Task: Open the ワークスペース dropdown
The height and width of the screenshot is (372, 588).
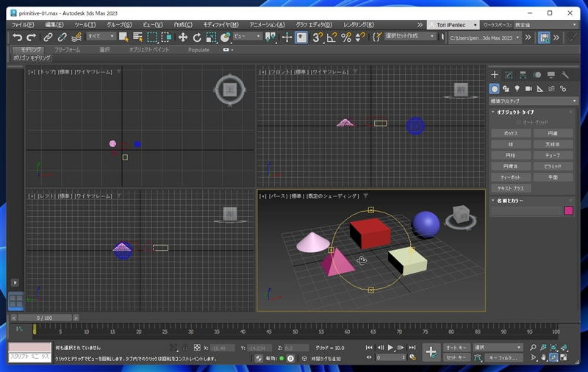Action: [x=545, y=25]
